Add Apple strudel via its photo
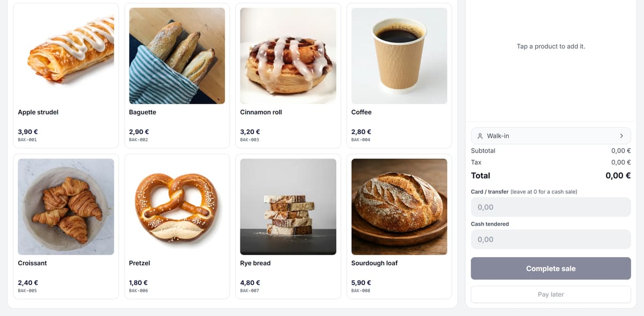 coord(66,56)
